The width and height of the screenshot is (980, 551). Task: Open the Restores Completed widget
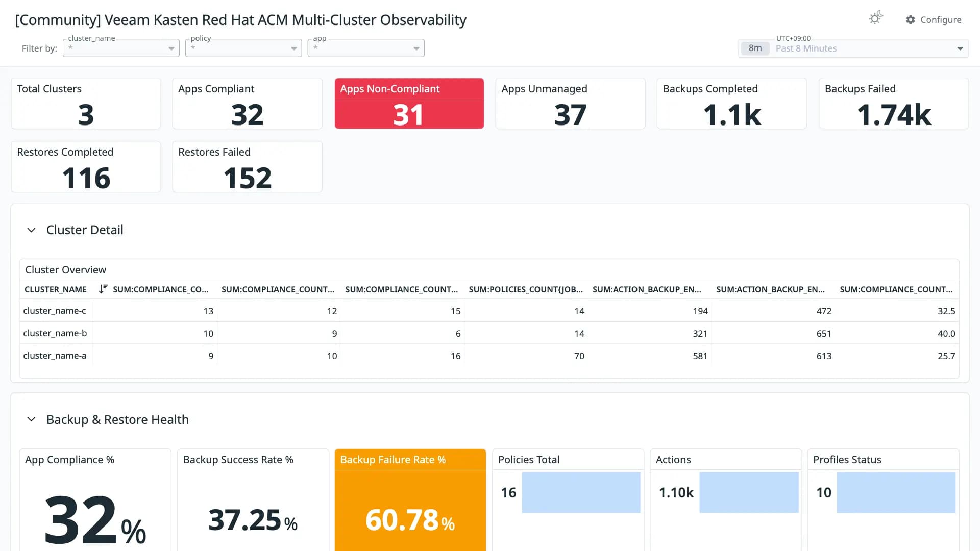pos(86,167)
